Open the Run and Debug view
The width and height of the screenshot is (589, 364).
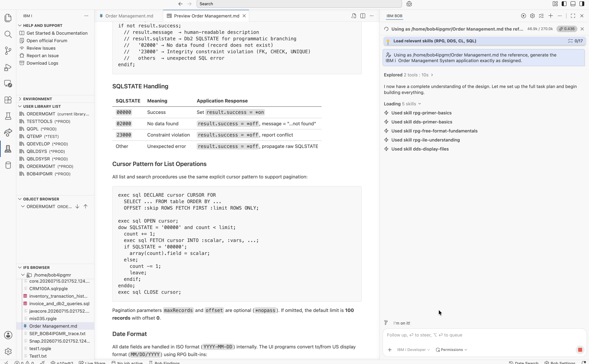8,67
